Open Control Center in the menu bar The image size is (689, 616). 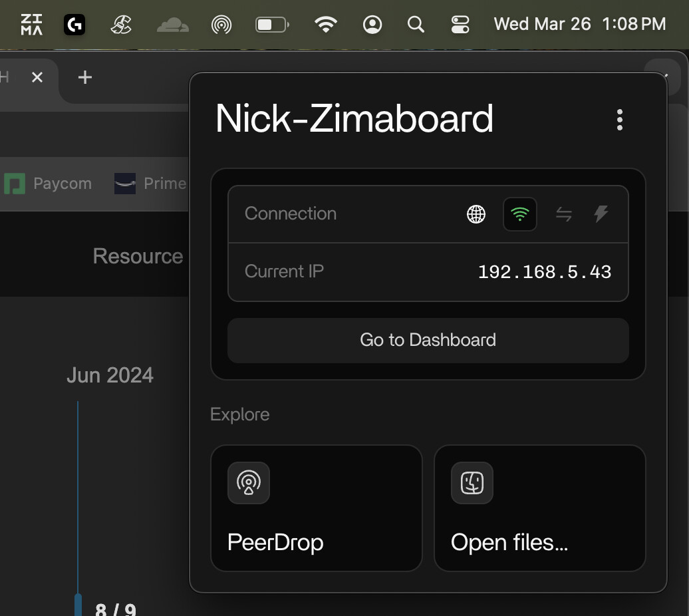coord(460,25)
